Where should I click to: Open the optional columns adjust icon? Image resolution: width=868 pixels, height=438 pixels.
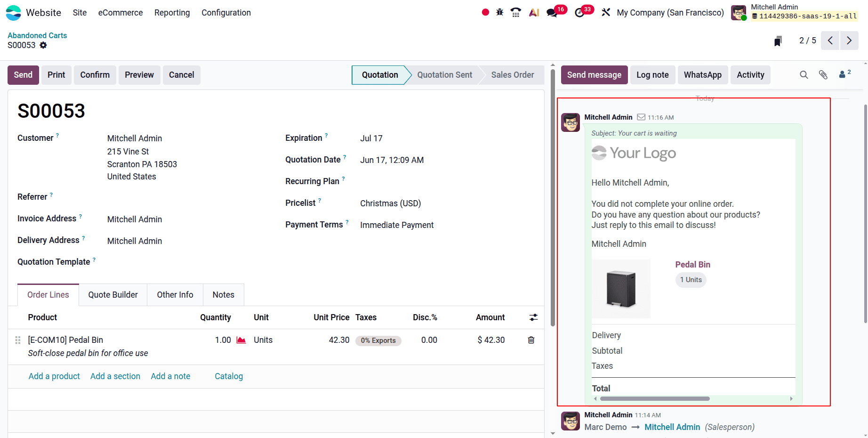coord(533,317)
